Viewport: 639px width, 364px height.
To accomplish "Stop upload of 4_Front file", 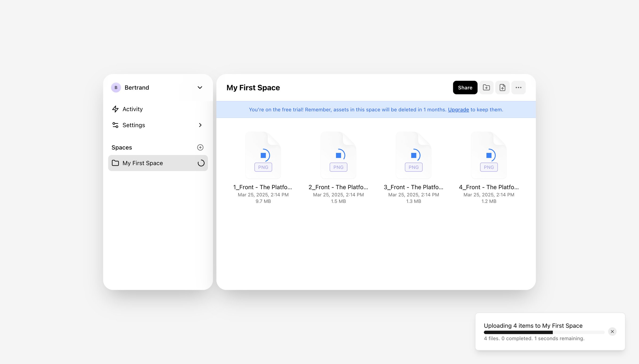I will (489, 155).
